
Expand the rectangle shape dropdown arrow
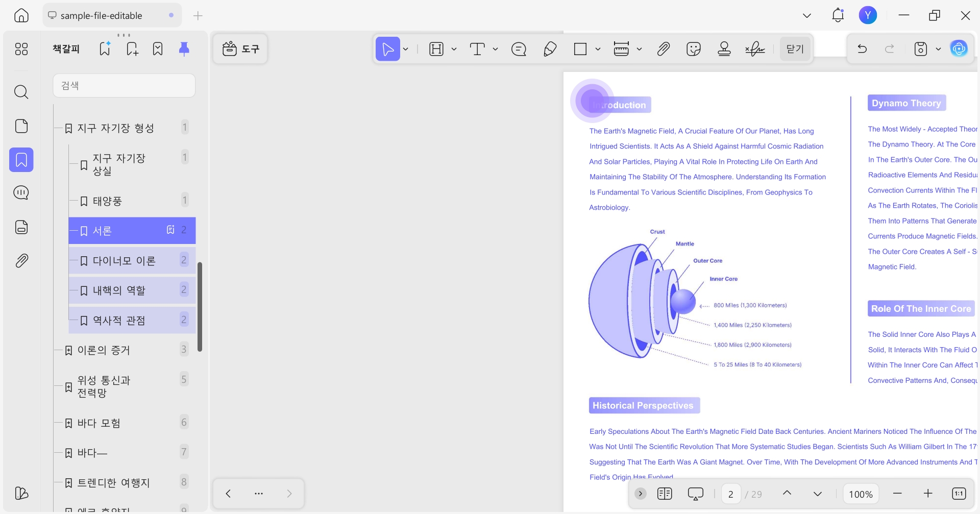coord(598,49)
